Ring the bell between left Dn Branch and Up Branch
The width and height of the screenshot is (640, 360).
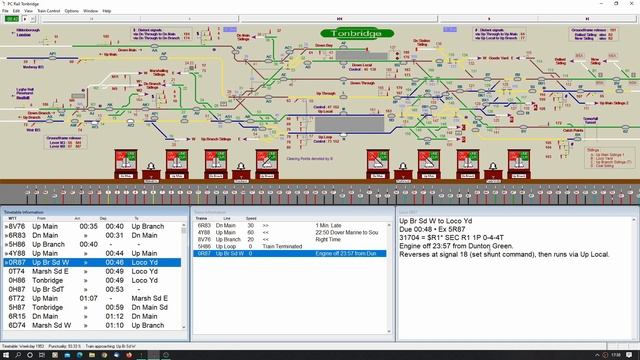(241, 167)
